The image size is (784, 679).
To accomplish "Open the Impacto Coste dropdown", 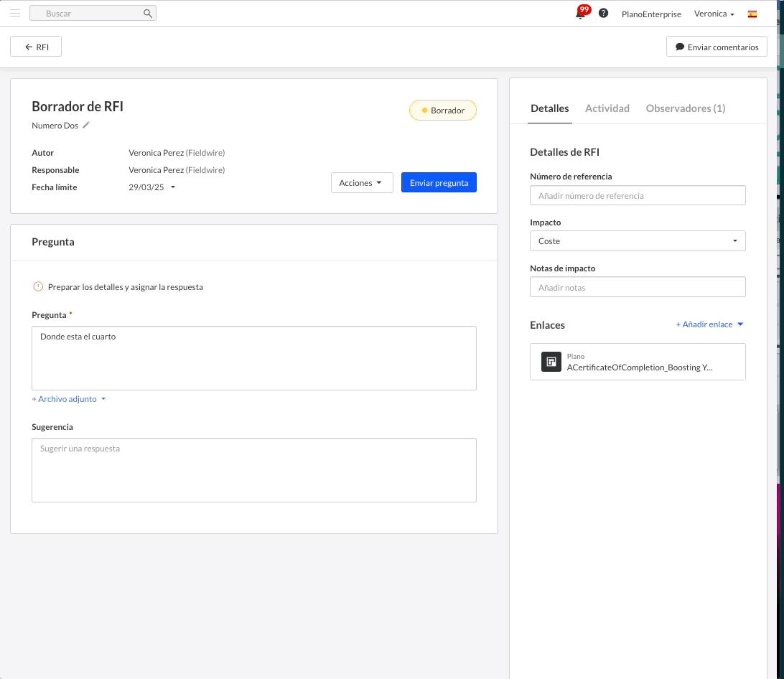I will [637, 241].
